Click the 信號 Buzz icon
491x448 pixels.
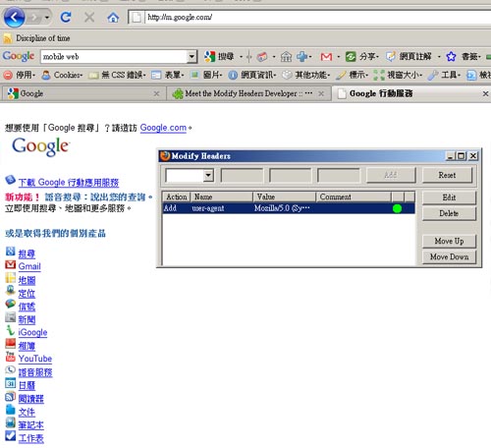tap(11, 304)
